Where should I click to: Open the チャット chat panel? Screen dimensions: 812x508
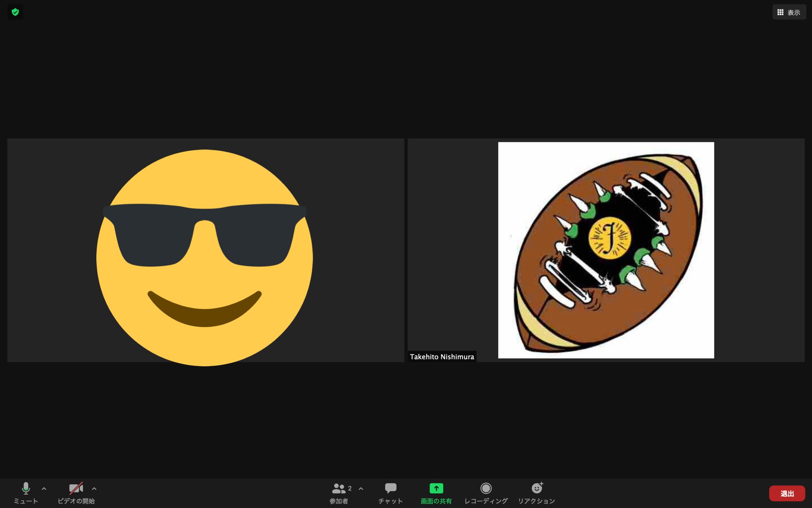click(391, 493)
